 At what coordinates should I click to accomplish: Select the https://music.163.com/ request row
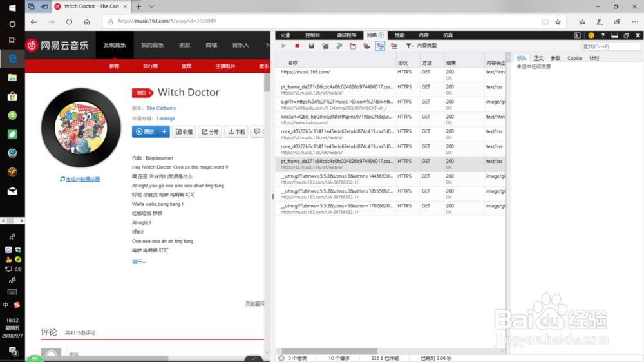390,75
